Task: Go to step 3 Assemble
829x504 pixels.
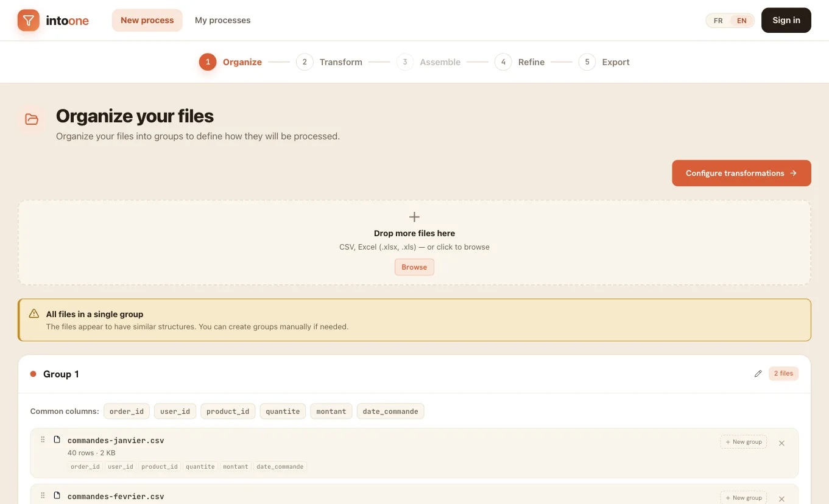Action: [428, 62]
